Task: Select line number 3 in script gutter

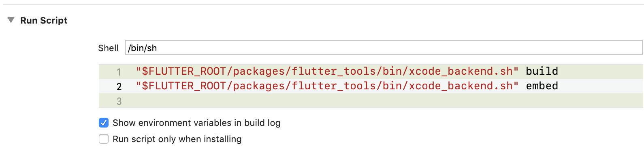Action: [119, 101]
